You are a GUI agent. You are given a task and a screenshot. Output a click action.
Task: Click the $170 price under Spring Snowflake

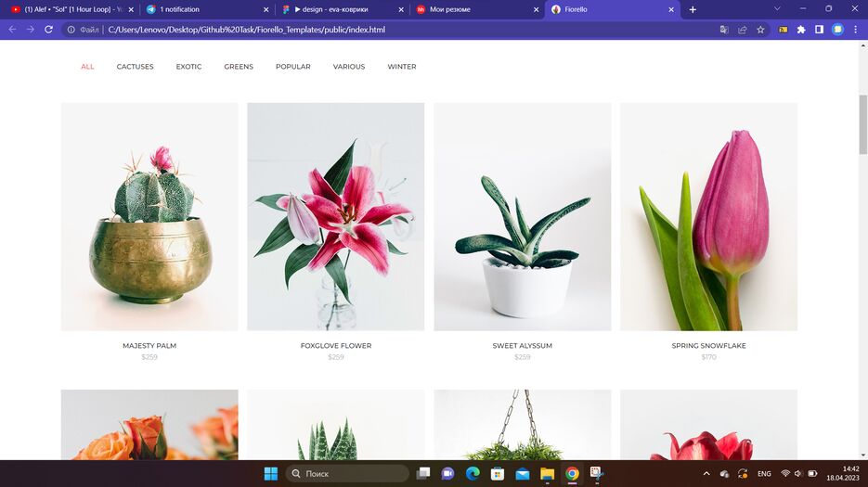tap(708, 357)
